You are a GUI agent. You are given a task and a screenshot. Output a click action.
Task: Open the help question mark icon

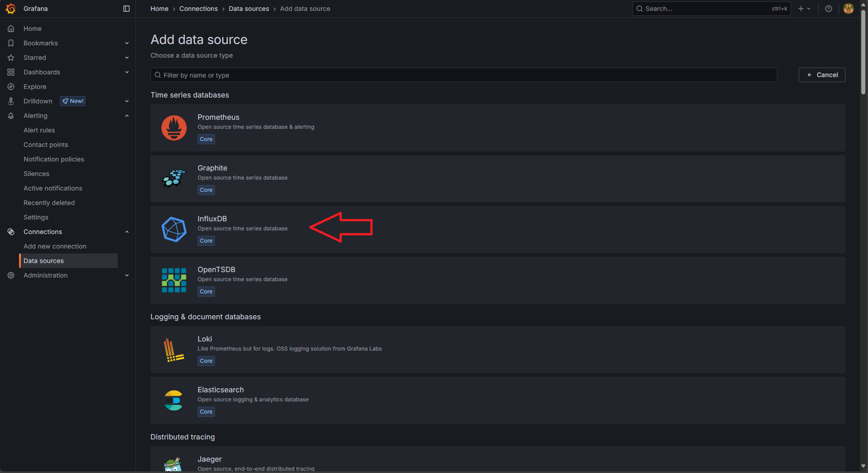pyautogui.click(x=829, y=9)
